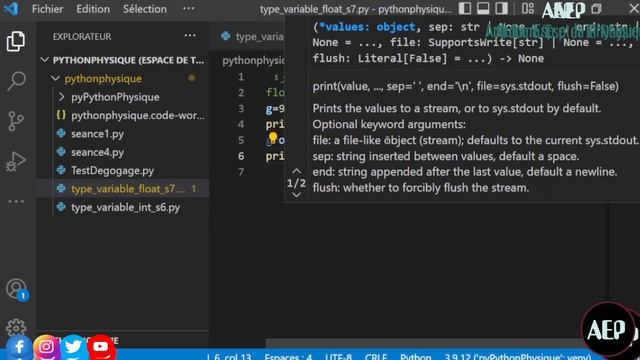This screenshot has height=360, width=640.
Task: Click the problem count badge 1
Action: [194, 189]
